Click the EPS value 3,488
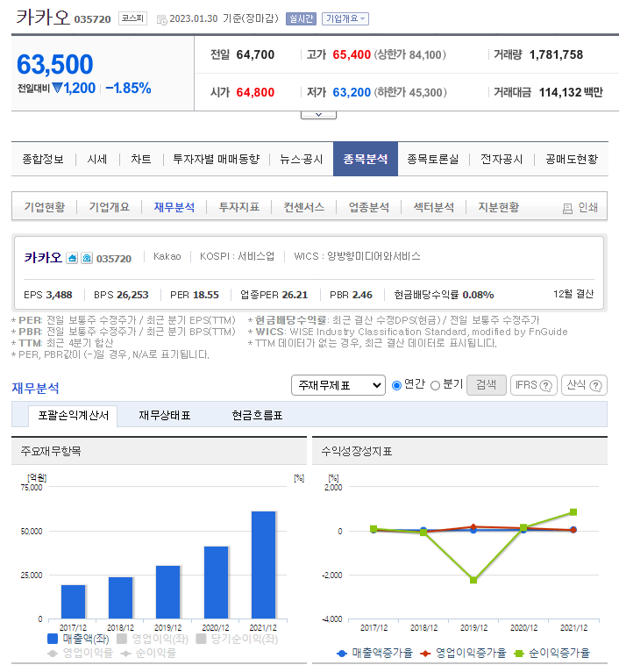619x672 pixels. pyautogui.click(x=59, y=296)
